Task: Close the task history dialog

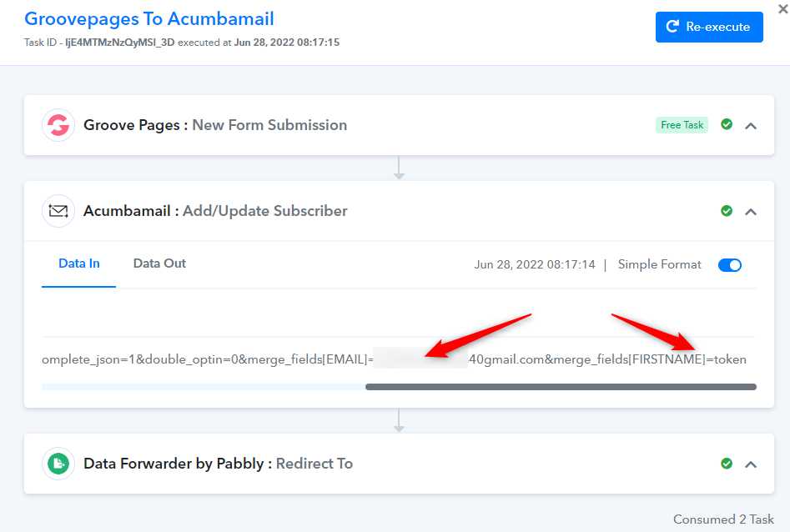Action: (x=782, y=10)
